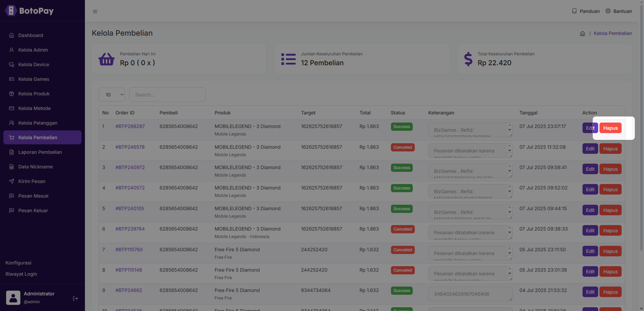Open order #BTP288287
This screenshot has height=311, width=644.
(x=130, y=126)
